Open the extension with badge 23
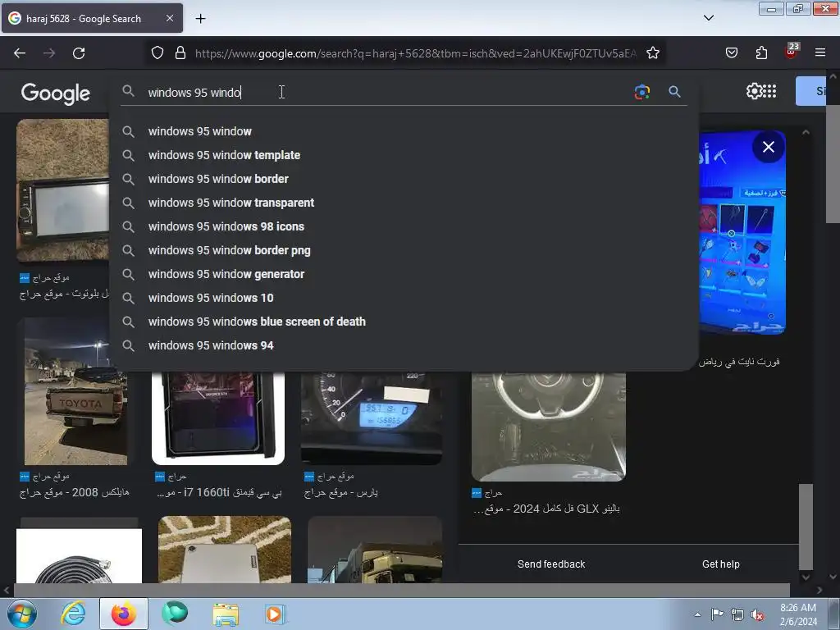 pos(792,51)
